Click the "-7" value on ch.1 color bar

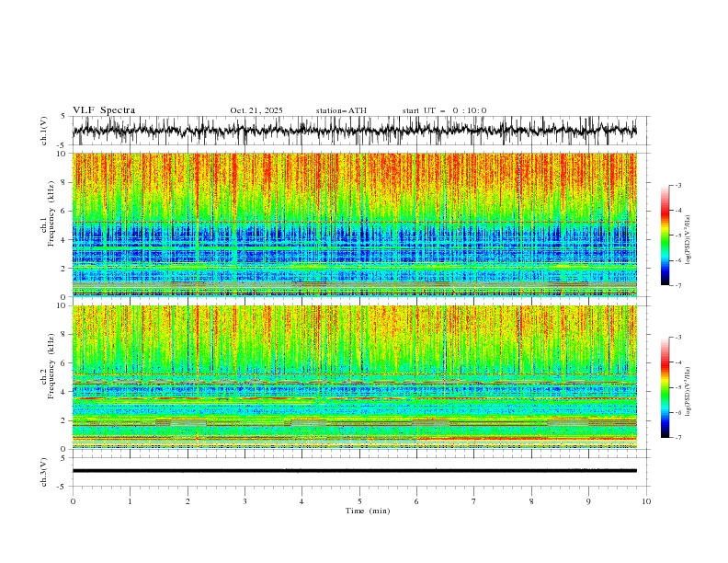pyautogui.click(x=678, y=285)
